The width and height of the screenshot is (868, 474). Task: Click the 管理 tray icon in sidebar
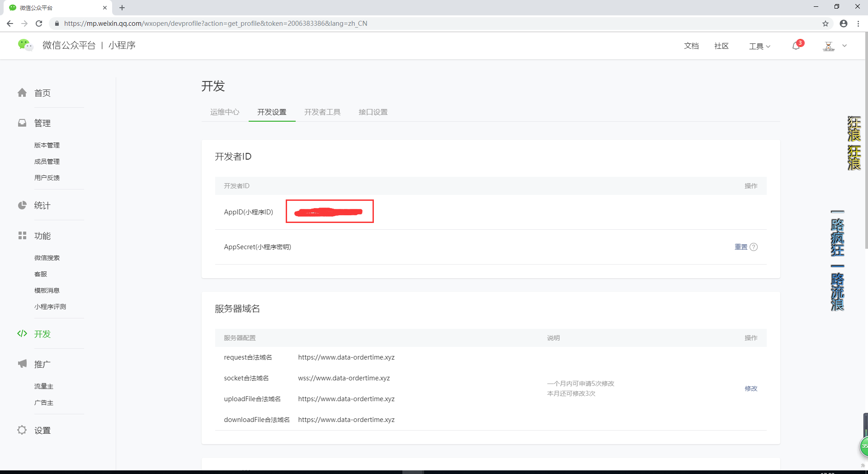point(22,123)
